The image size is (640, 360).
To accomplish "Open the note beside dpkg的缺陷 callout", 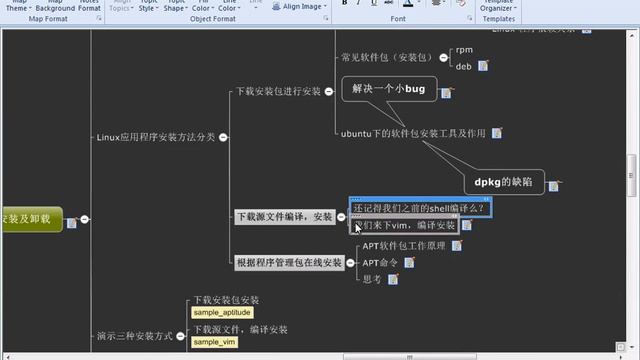I will point(554,186).
